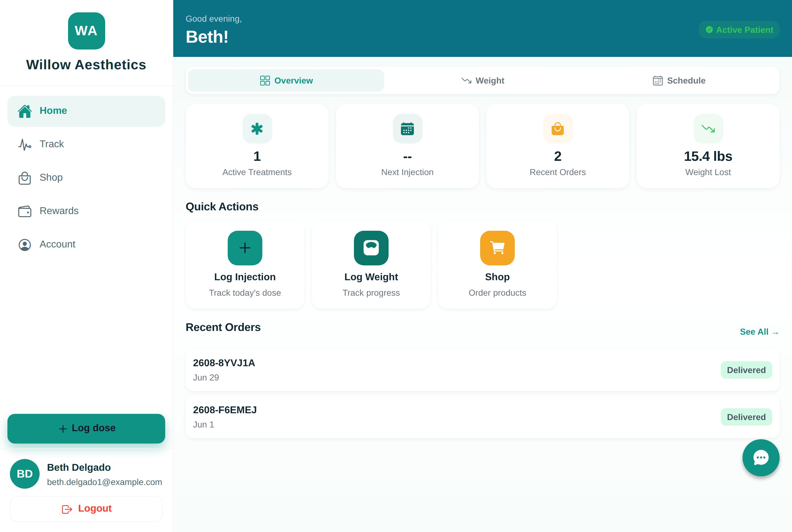
Task: Click the Account person icon
Action: point(25,245)
